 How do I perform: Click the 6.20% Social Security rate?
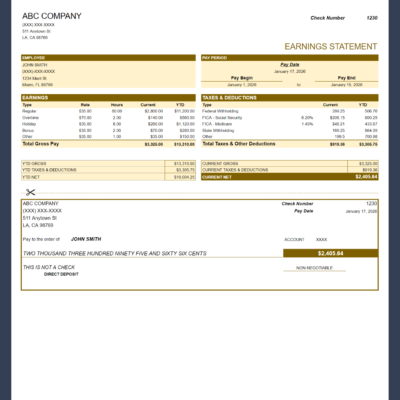[307, 118]
